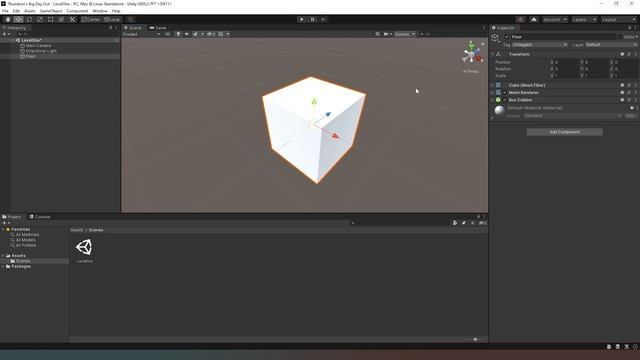The width and height of the screenshot is (640, 360).
Task: Select the Rotate tool in toolbar
Action: [x=29, y=19]
